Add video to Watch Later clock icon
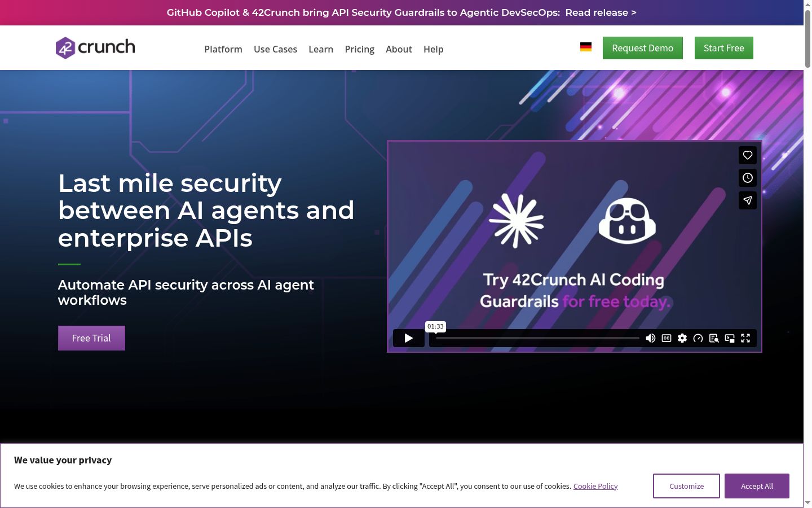 (x=748, y=178)
